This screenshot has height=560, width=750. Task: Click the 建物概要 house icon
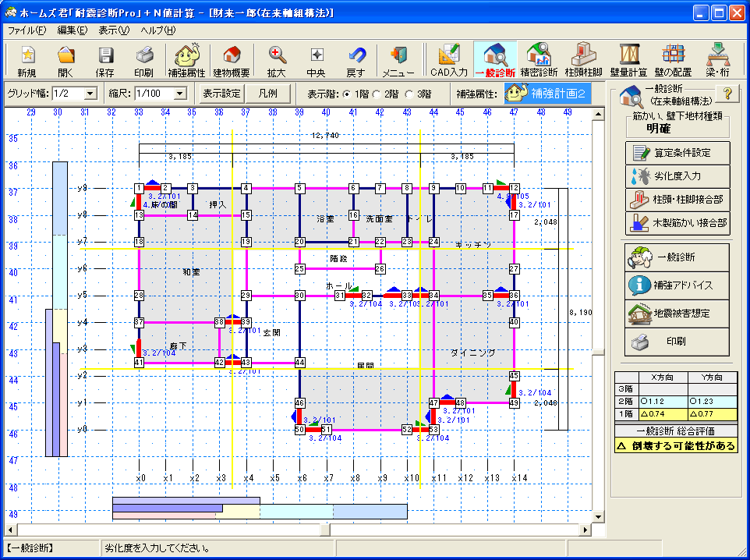coord(231,61)
